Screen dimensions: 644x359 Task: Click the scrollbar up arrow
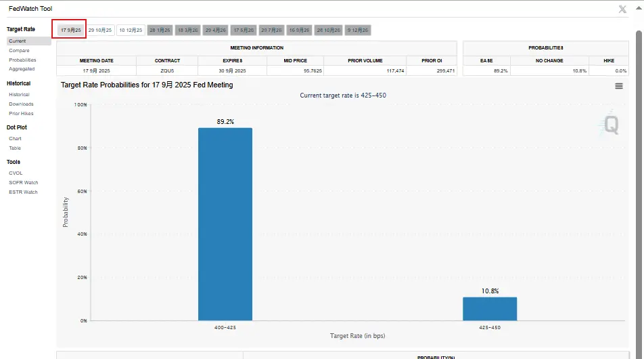click(x=639, y=8)
